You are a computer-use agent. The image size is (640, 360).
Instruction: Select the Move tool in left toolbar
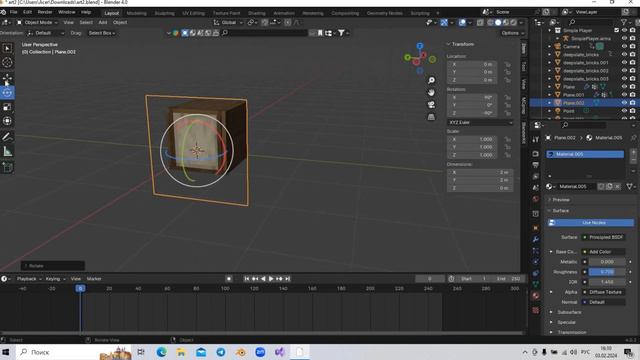pyautogui.click(x=7, y=78)
